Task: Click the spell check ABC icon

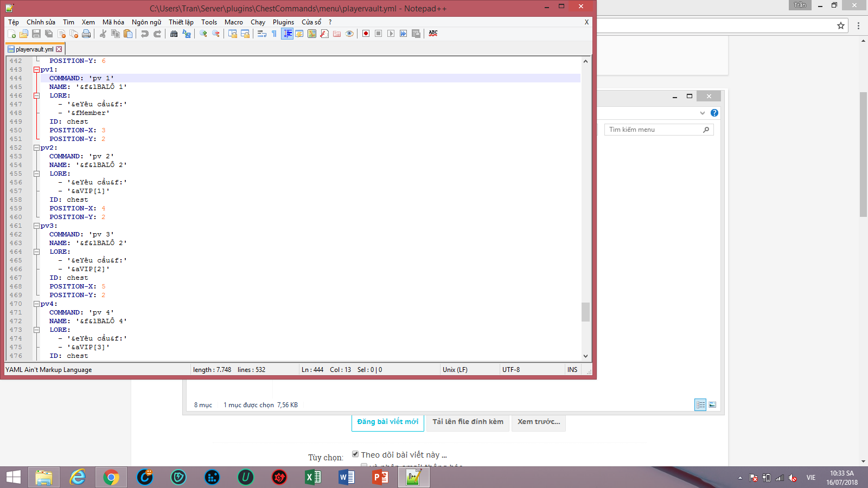Action: pos(433,34)
